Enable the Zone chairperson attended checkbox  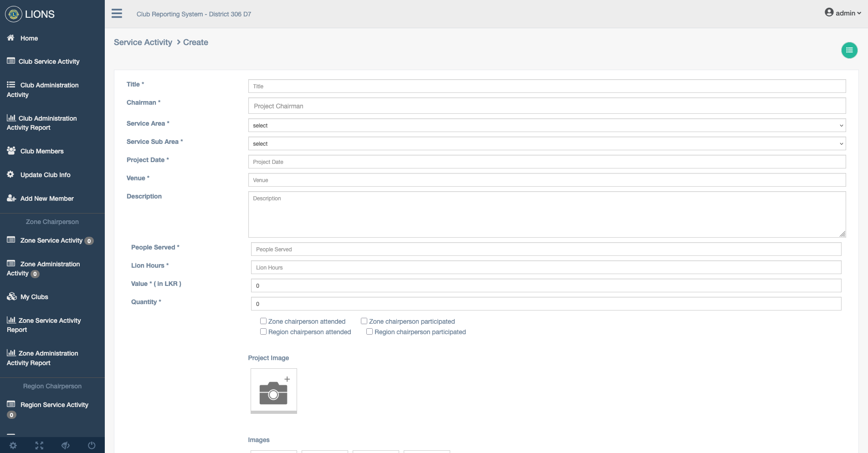pyautogui.click(x=263, y=321)
